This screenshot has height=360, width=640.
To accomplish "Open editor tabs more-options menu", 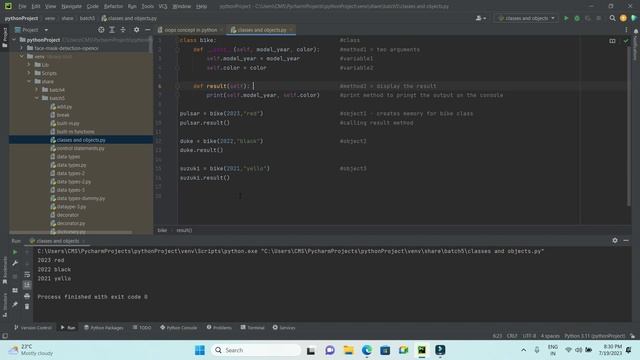I will click(626, 30).
